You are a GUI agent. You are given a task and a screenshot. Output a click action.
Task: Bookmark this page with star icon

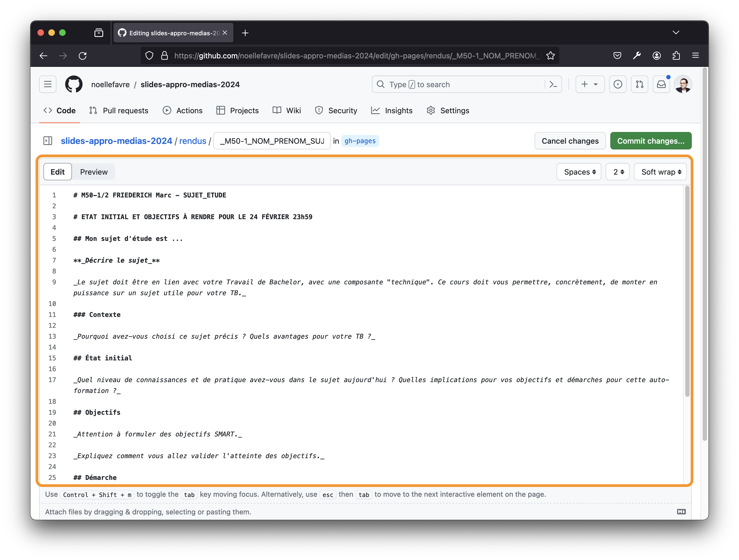coord(551,55)
